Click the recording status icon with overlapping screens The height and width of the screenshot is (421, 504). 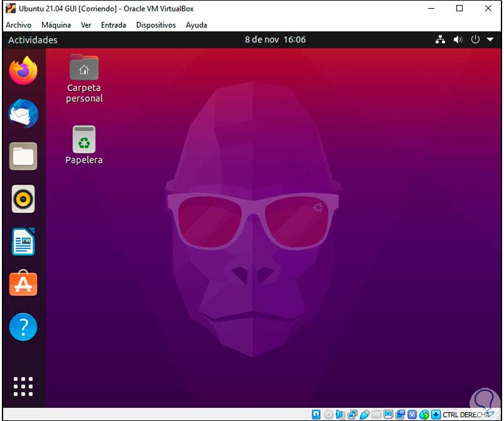pyautogui.click(x=400, y=414)
